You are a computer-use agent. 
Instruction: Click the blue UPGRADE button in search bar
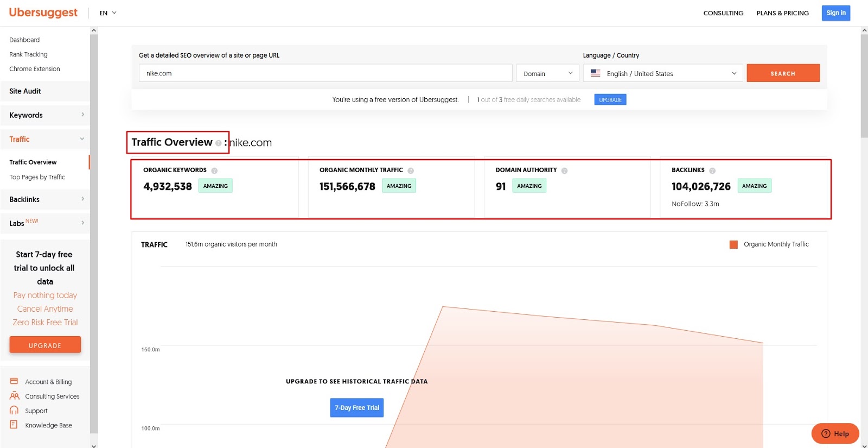[610, 100]
